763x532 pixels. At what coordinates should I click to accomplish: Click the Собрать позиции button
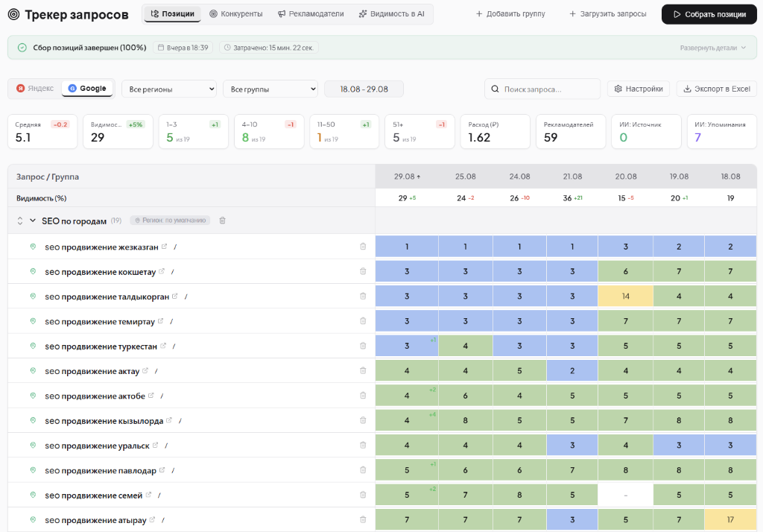[709, 14]
